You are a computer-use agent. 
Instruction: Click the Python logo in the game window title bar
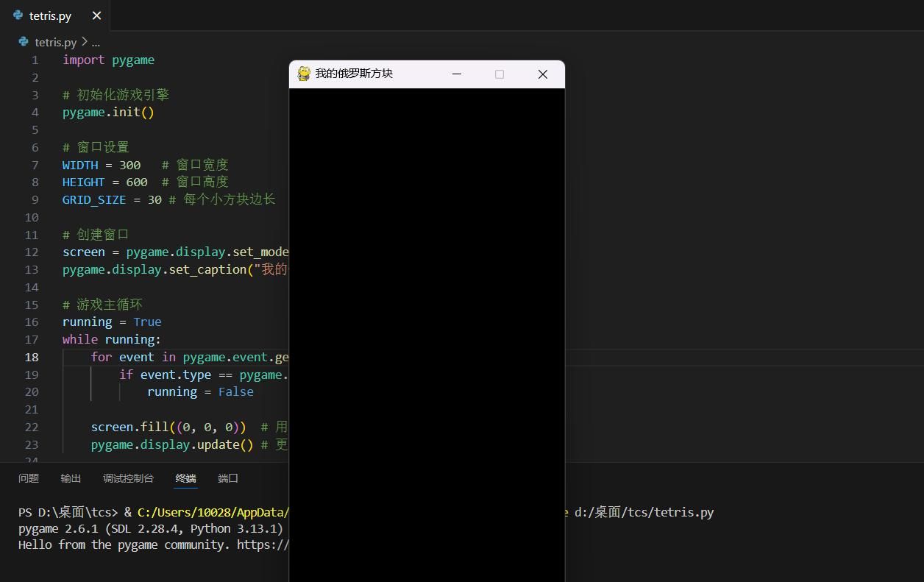coord(303,74)
